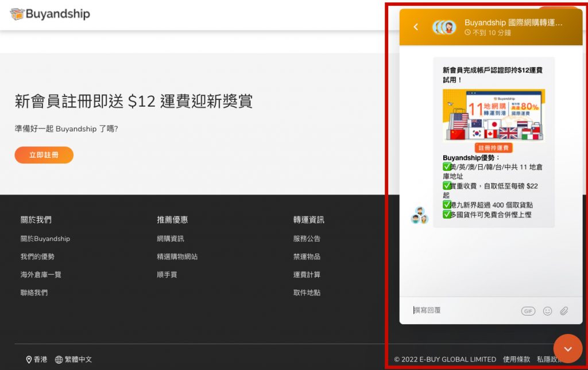This screenshot has width=588, height=370.
Task: Open 服務公告 link
Action: click(x=307, y=239)
